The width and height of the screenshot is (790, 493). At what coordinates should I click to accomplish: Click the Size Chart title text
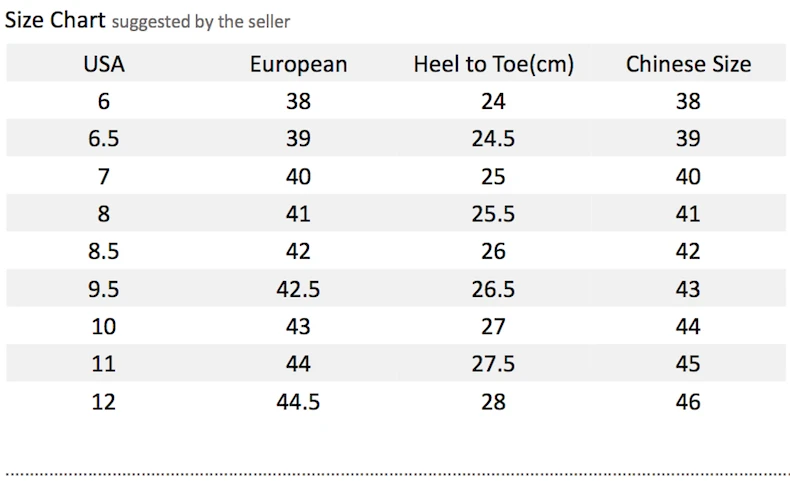coord(55,20)
